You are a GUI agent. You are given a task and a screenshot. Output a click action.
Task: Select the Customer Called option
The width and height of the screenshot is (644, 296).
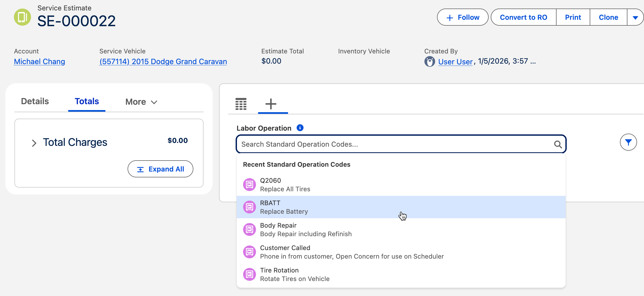401,252
